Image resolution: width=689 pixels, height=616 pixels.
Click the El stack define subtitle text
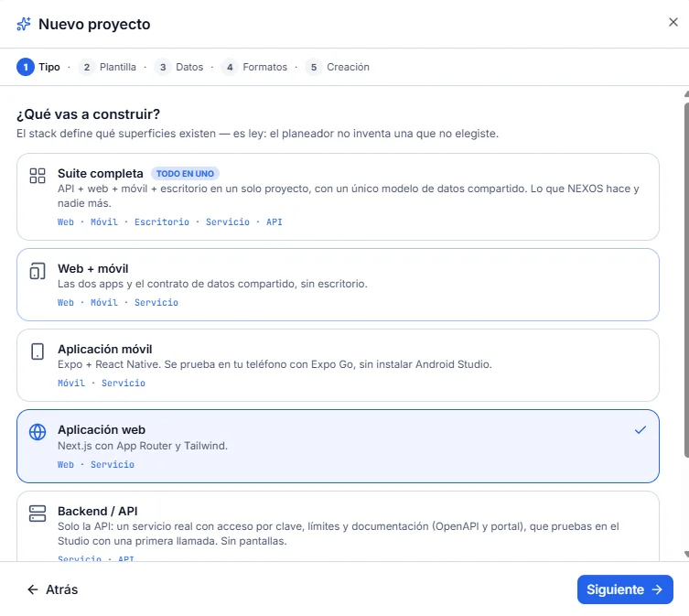(257, 134)
